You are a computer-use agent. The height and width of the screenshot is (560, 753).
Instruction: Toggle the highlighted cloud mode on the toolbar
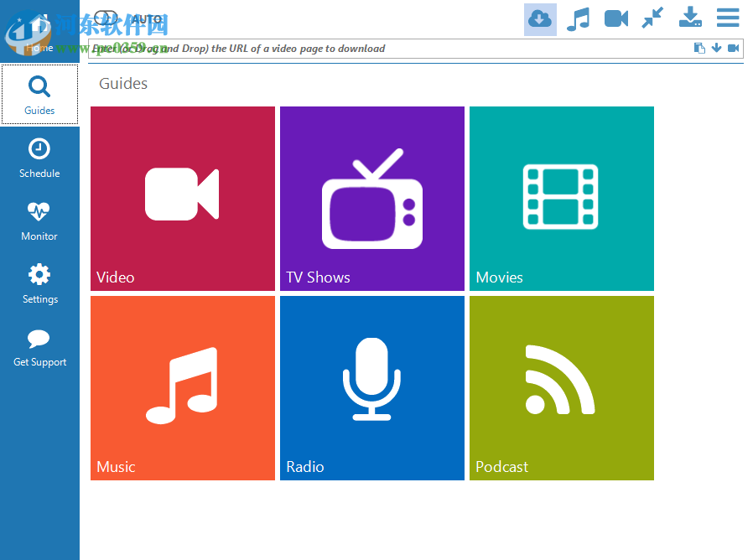pos(540,18)
